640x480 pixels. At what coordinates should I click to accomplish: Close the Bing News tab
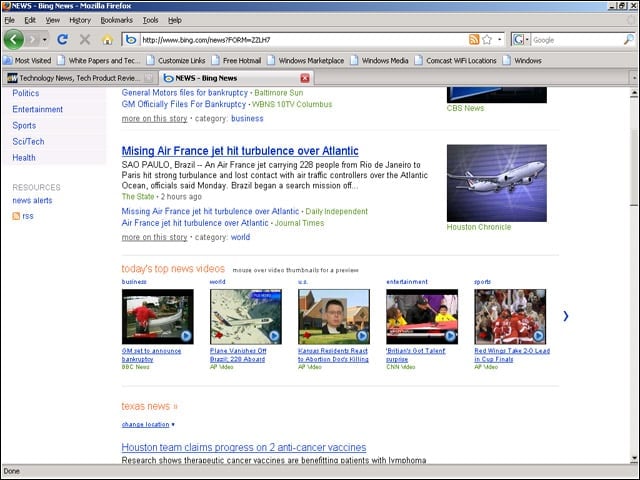(x=305, y=78)
